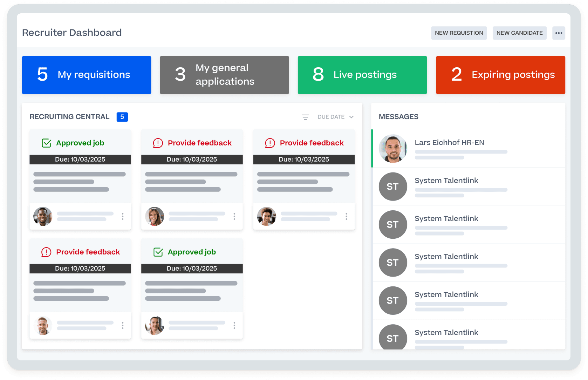Open the kebab menu on the bottom Provide feedback card
Screen dimensions: 588x380
coord(123,326)
